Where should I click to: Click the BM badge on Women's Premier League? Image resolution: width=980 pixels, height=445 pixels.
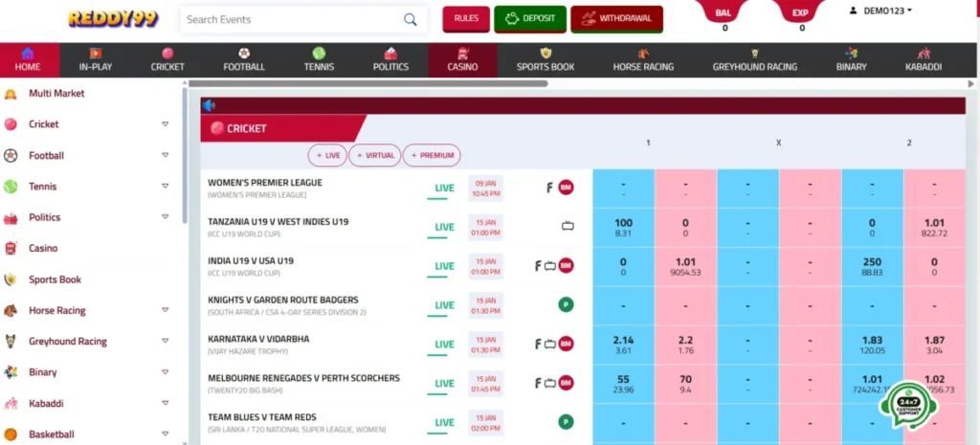(566, 188)
